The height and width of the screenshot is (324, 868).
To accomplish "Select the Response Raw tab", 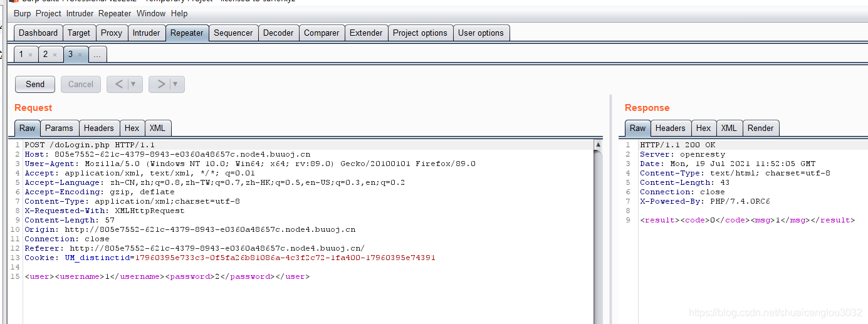I will click(637, 128).
